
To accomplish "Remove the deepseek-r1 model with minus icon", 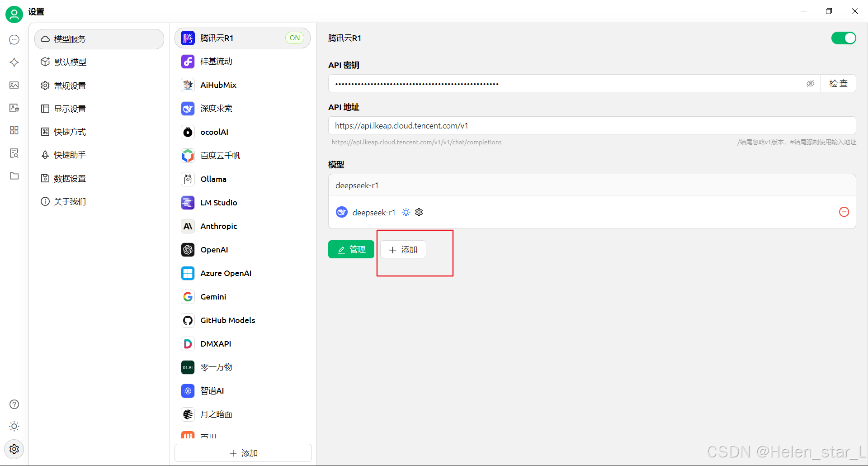I will [844, 212].
